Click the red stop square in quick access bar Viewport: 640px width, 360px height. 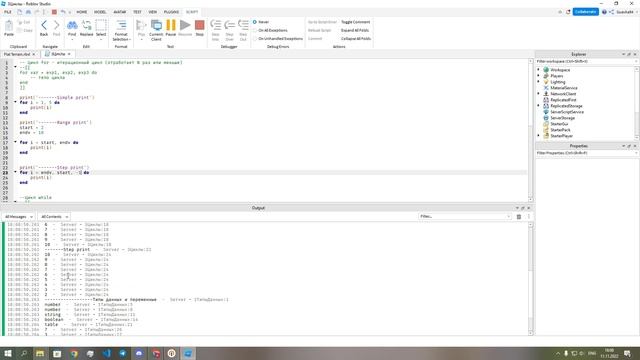(x=54, y=12)
